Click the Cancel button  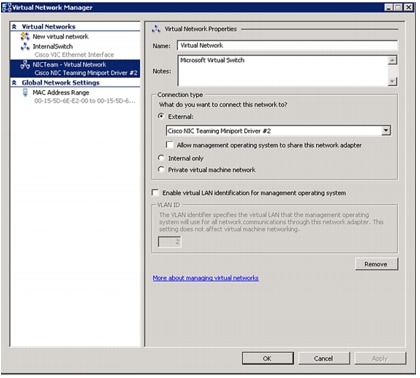[x=324, y=358]
